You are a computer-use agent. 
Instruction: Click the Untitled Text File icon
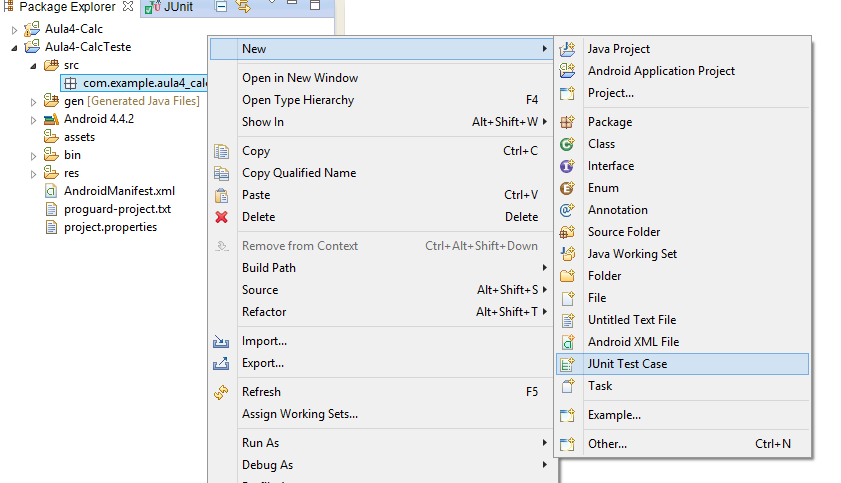(x=567, y=319)
